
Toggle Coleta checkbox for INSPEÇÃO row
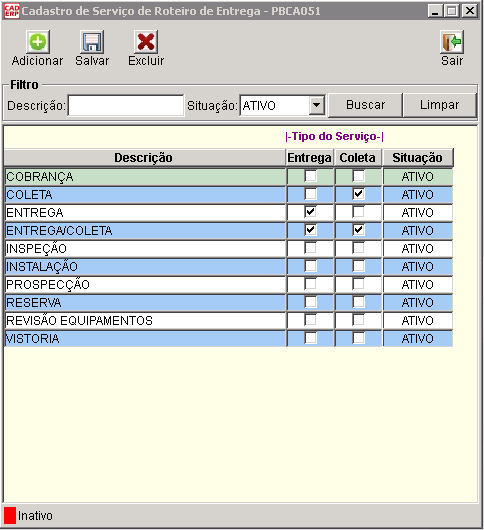coord(358,248)
